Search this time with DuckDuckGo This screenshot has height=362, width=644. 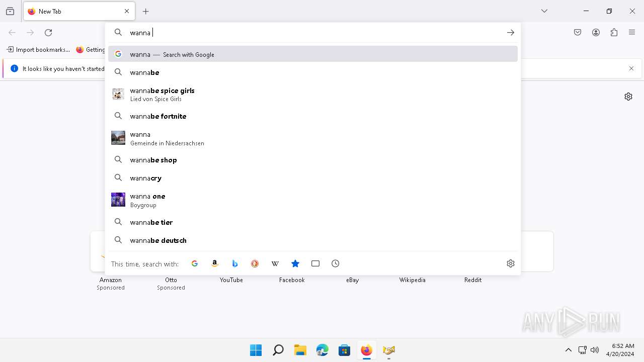(x=255, y=263)
